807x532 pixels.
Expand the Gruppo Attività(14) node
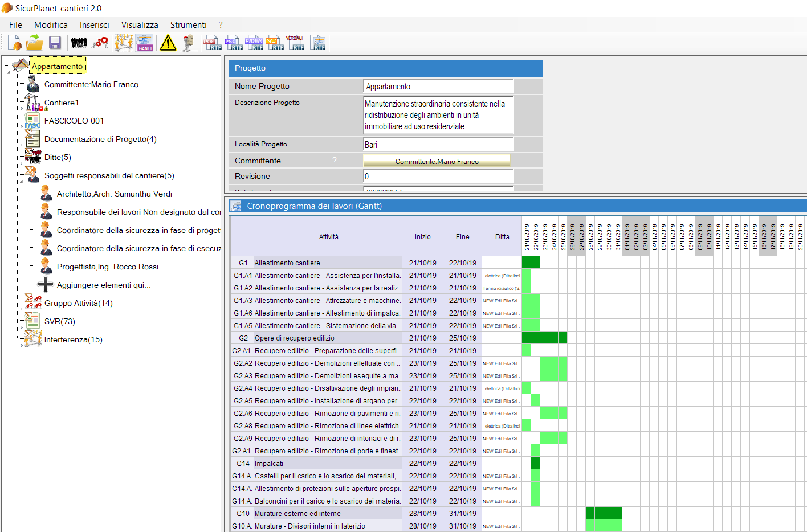point(22,309)
